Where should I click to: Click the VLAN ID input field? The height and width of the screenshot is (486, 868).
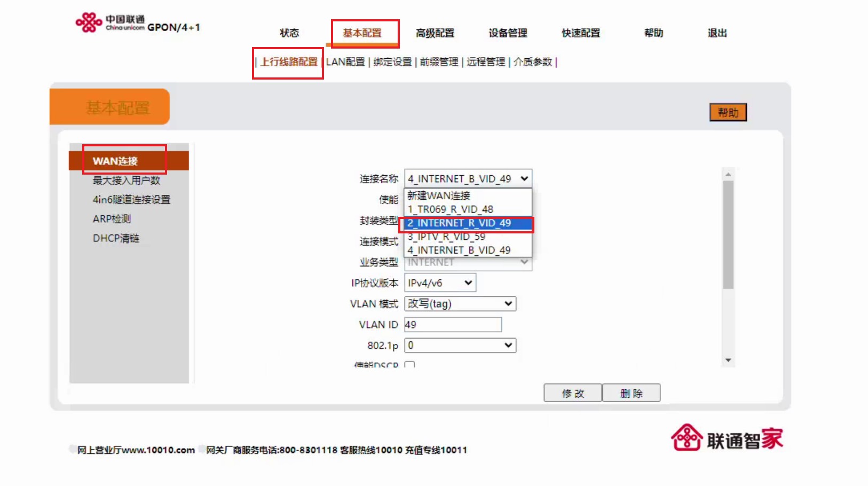coord(453,325)
